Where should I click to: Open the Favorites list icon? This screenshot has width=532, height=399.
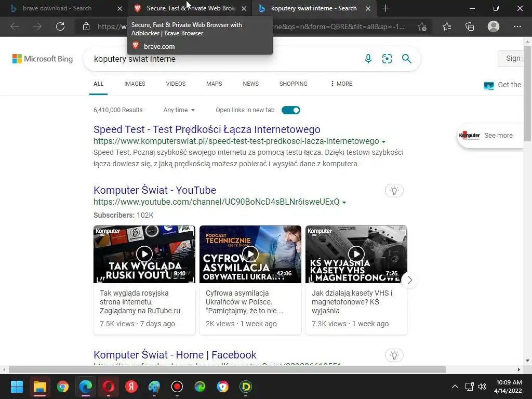pos(447,26)
